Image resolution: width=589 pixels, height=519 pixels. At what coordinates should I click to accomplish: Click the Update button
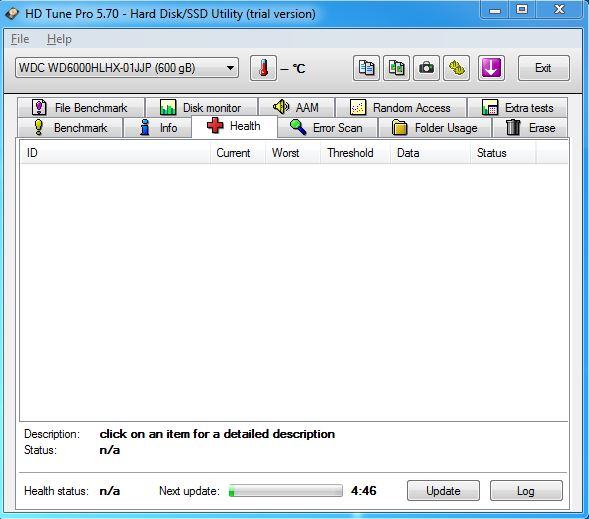[x=443, y=490]
